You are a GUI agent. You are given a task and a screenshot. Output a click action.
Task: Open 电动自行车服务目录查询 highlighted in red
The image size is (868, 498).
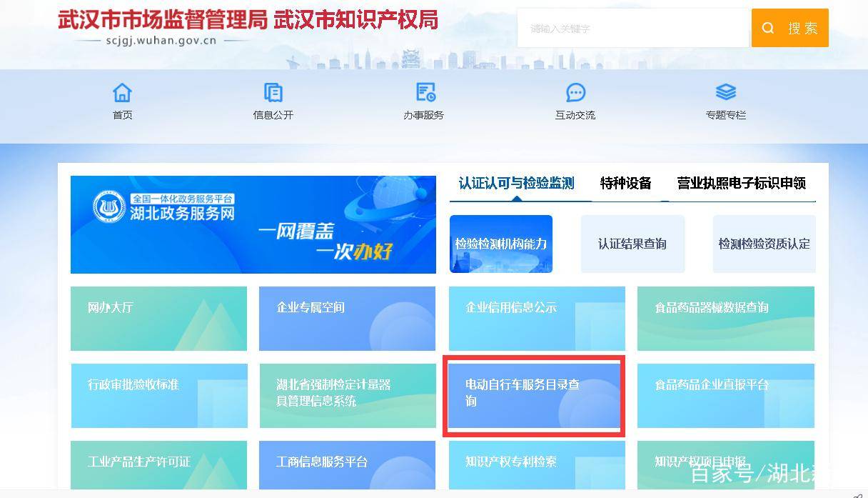(534, 395)
